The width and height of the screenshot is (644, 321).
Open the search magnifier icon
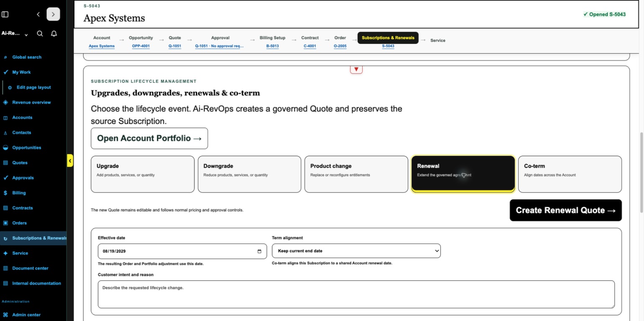click(x=40, y=33)
